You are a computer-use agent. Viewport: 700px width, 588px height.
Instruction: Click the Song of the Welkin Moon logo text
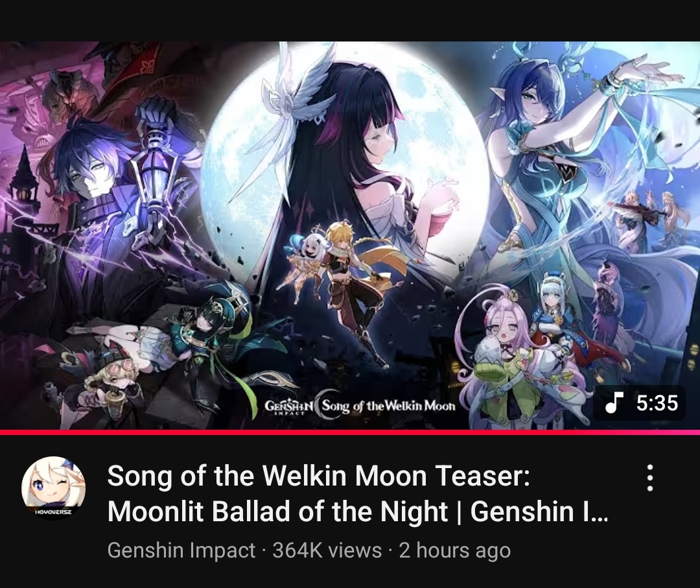pyautogui.click(x=388, y=406)
